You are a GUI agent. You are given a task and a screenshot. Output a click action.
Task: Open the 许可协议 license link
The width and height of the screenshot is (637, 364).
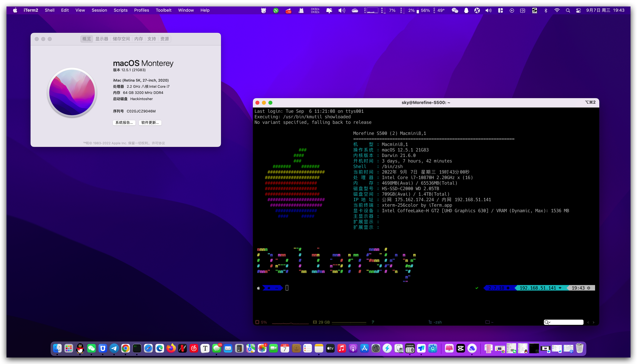tap(158, 143)
